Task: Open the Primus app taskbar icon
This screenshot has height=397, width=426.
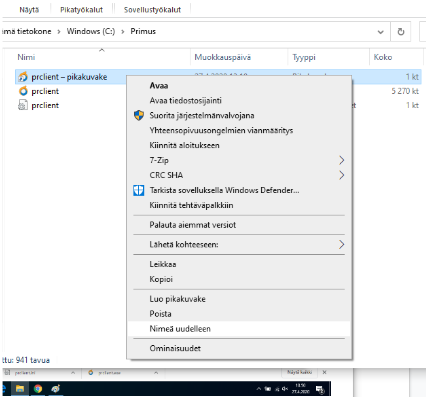Action: [x=55, y=389]
